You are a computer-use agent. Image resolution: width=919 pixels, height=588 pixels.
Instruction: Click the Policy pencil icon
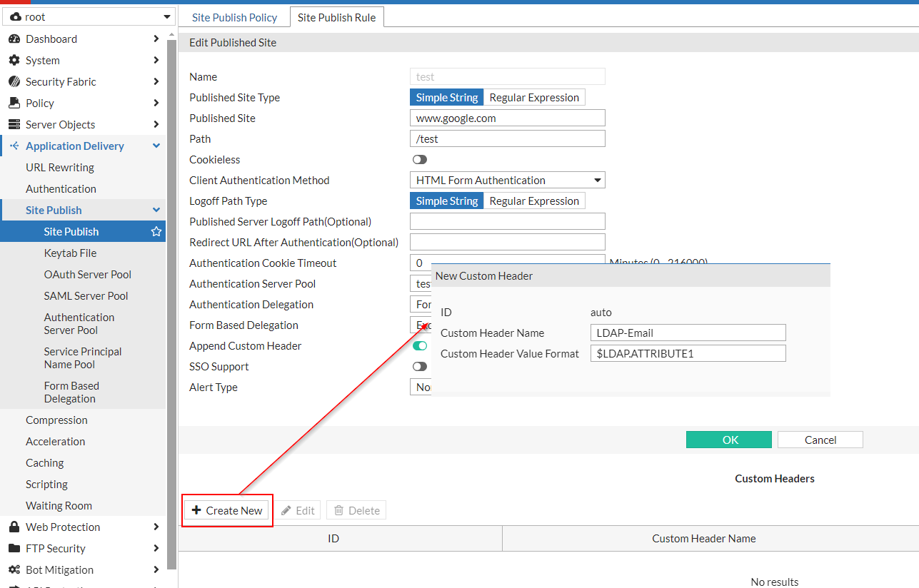14,103
